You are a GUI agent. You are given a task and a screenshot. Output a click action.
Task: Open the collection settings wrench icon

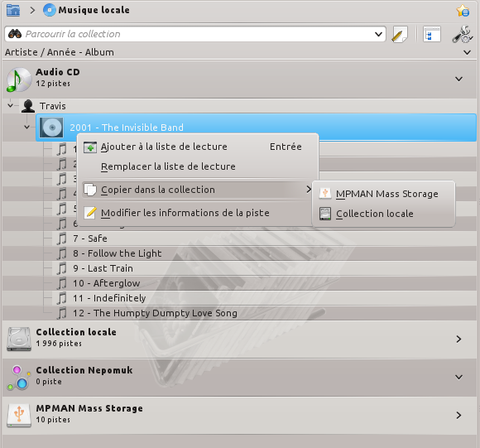click(462, 34)
